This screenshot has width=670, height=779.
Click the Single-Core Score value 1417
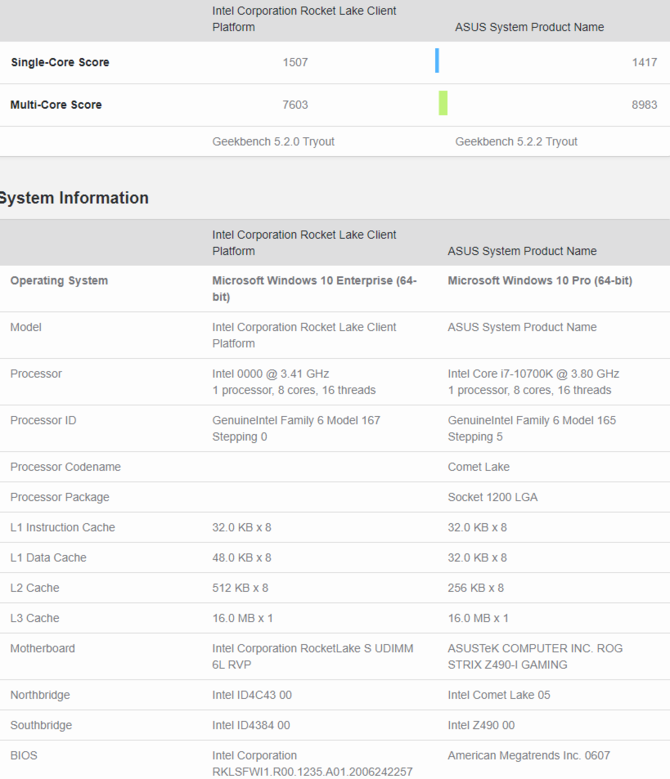644,63
